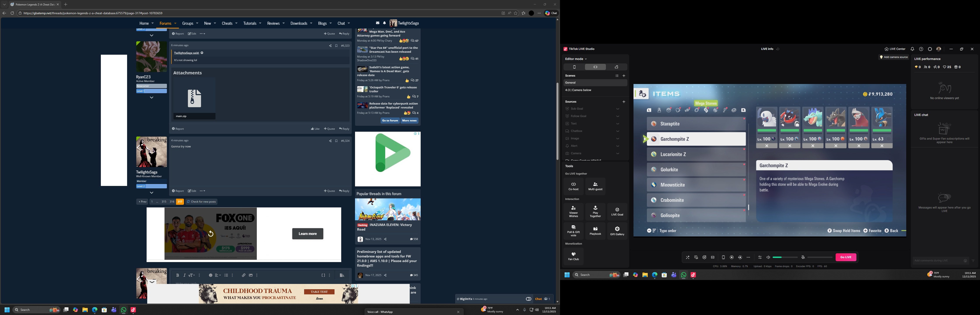Click the Go to forum button
This screenshot has height=315, width=980.
click(x=390, y=121)
